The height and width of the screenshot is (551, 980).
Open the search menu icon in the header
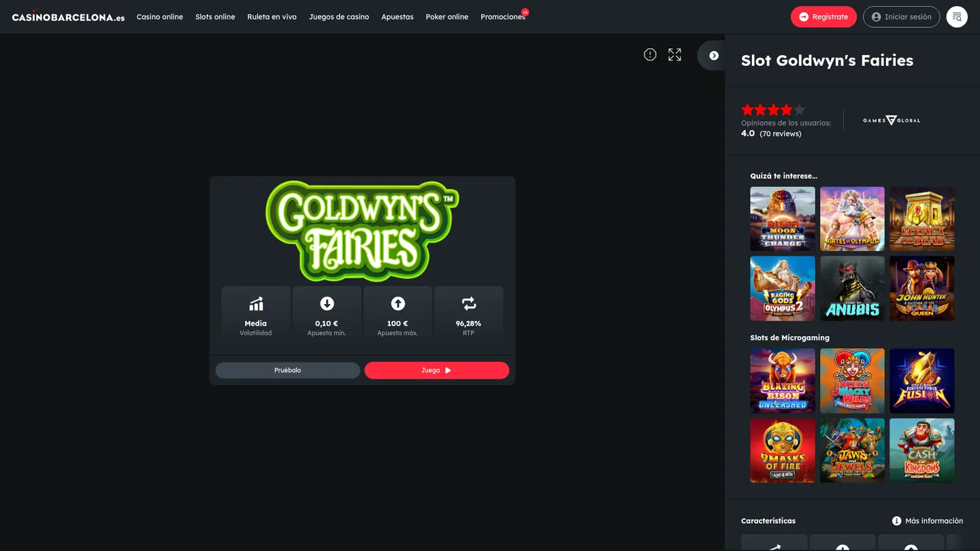point(957,17)
